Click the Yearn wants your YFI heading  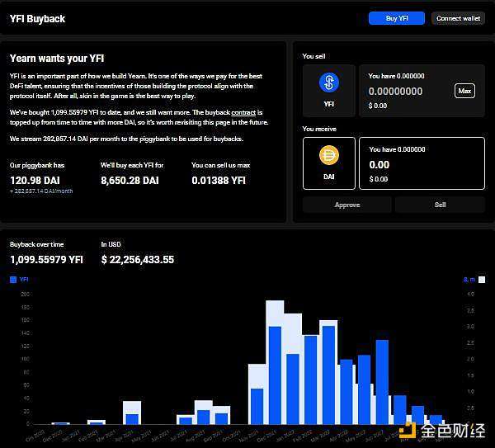tap(57, 59)
